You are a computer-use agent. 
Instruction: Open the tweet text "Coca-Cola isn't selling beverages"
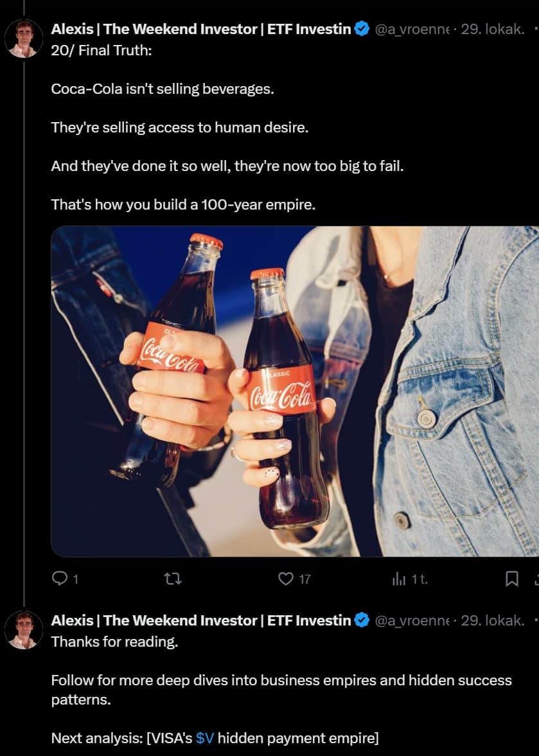pyautogui.click(x=163, y=89)
